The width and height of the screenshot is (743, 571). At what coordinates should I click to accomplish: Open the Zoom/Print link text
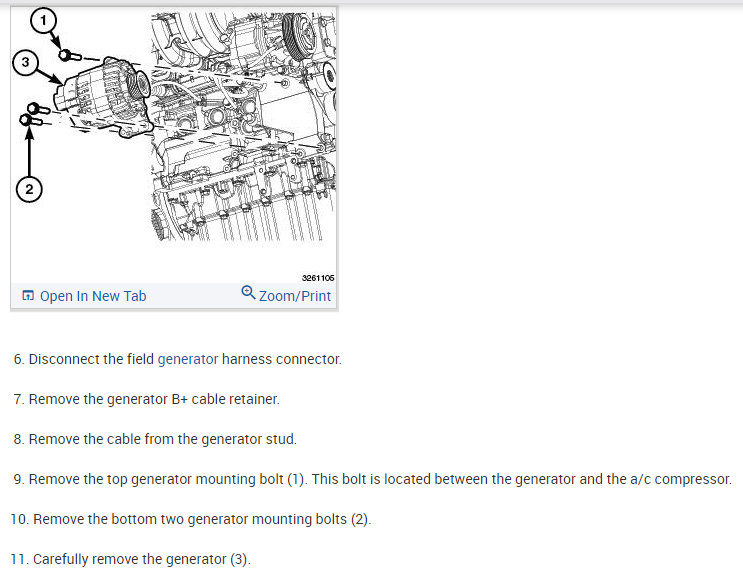[295, 296]
